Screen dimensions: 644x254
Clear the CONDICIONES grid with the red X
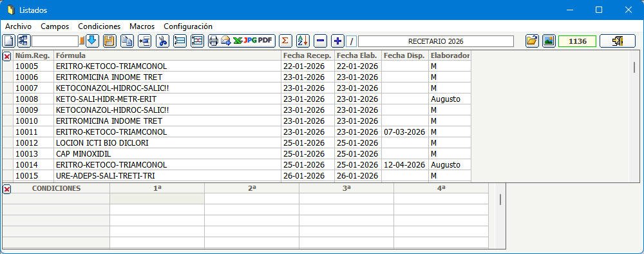[x=7, y=189]
